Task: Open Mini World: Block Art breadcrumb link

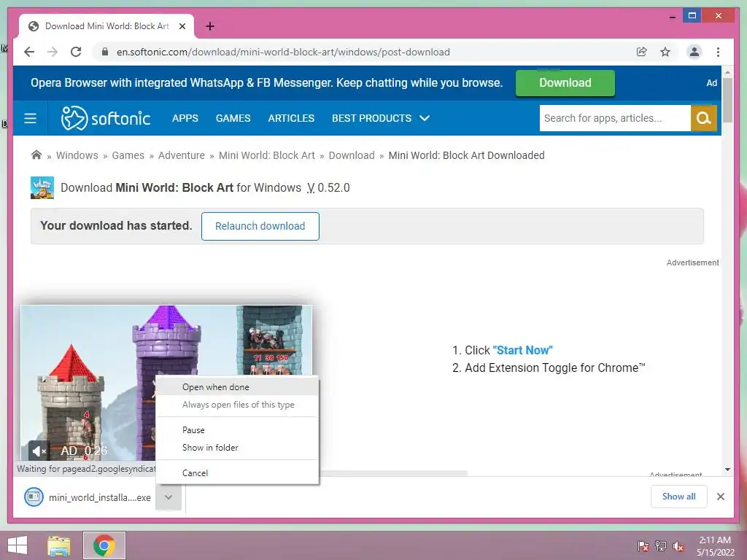Action: pos(267,155)
